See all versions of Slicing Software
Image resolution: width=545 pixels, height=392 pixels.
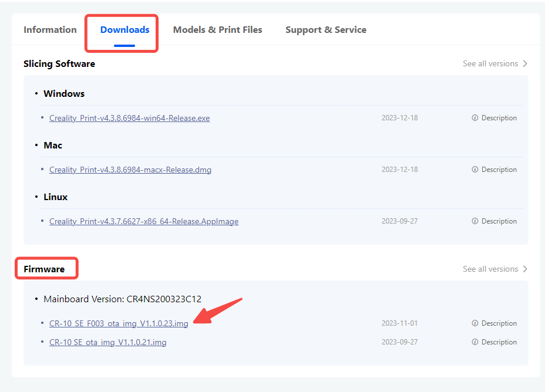click(x=490, y=64)
